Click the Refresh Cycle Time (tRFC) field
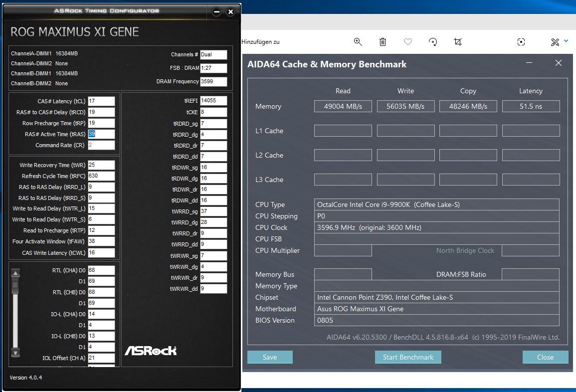Viewport: 576px width, 392px height. [x=101, y=176]
